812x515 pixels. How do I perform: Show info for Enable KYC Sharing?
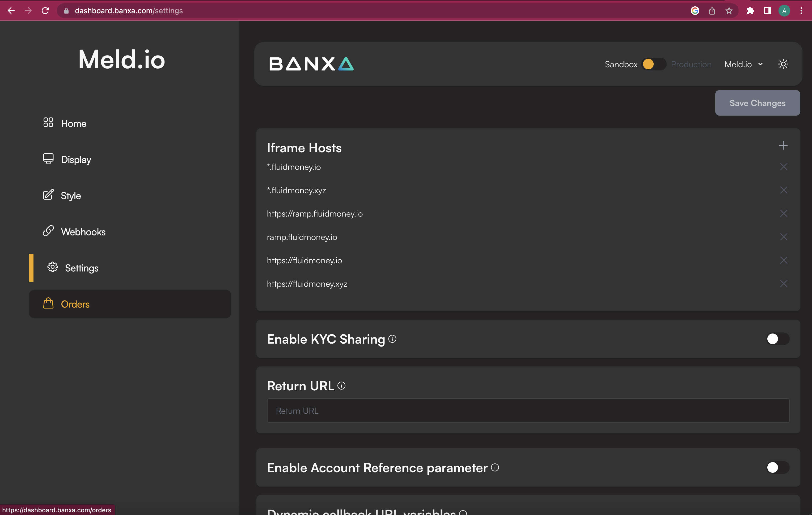[x=392, y=339]
